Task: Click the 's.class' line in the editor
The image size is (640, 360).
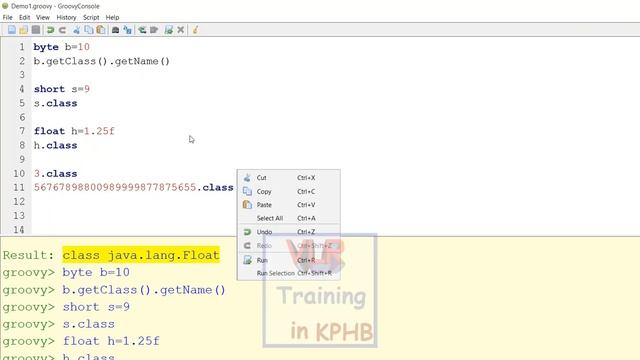Action: click(56, 103)
